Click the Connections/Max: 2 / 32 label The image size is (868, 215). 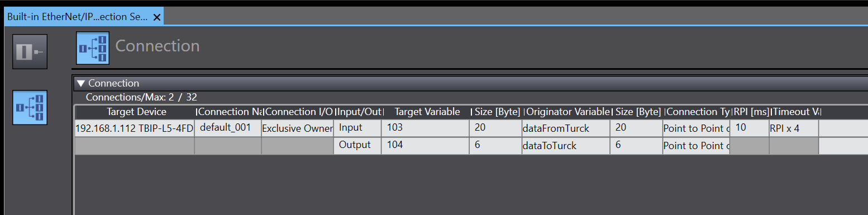pyautogui.click(x=141, y=97)
